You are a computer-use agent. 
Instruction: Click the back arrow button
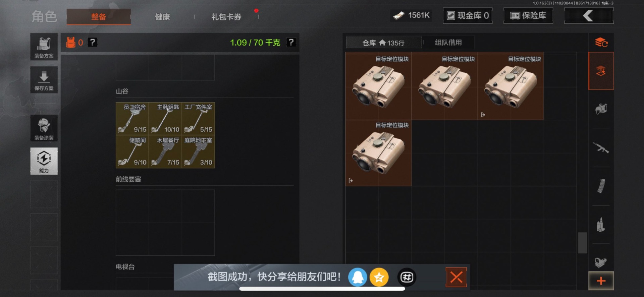pyautogui.click(x=589, y=15)
